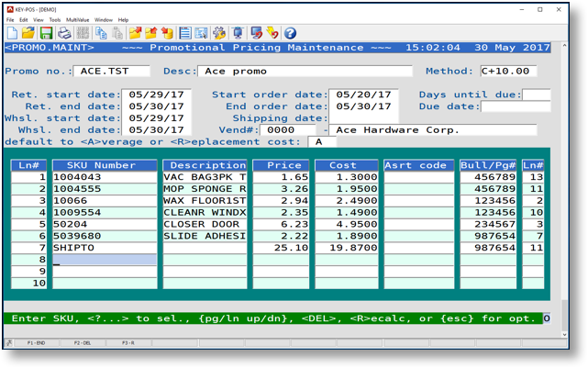
Task: Click the Open folder toolbar icon
Action: point(28,33)
